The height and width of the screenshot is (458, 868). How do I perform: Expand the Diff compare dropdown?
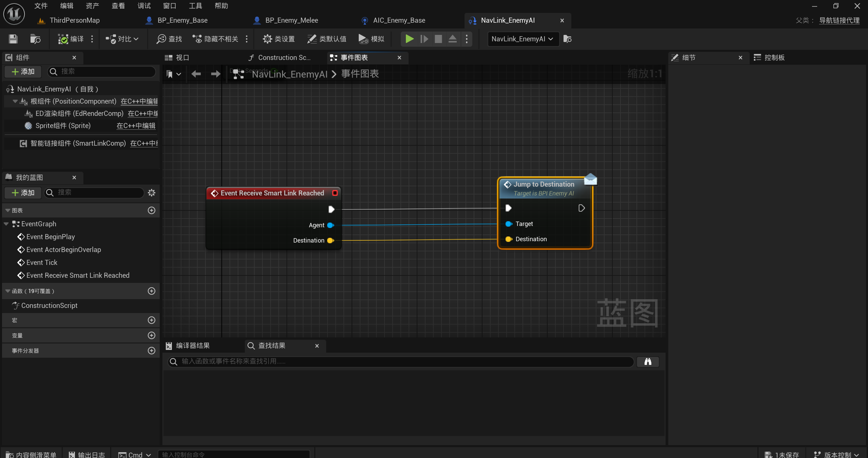pos(122,39)
